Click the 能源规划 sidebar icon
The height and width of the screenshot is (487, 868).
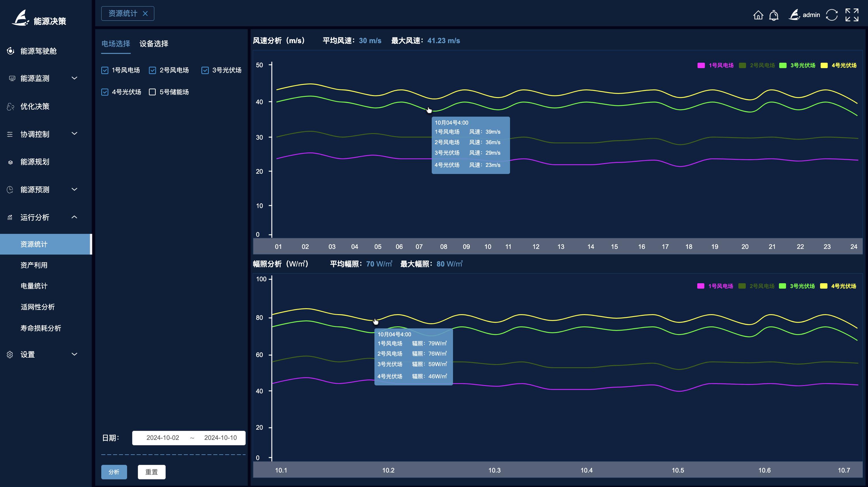(x=10, y=162)
